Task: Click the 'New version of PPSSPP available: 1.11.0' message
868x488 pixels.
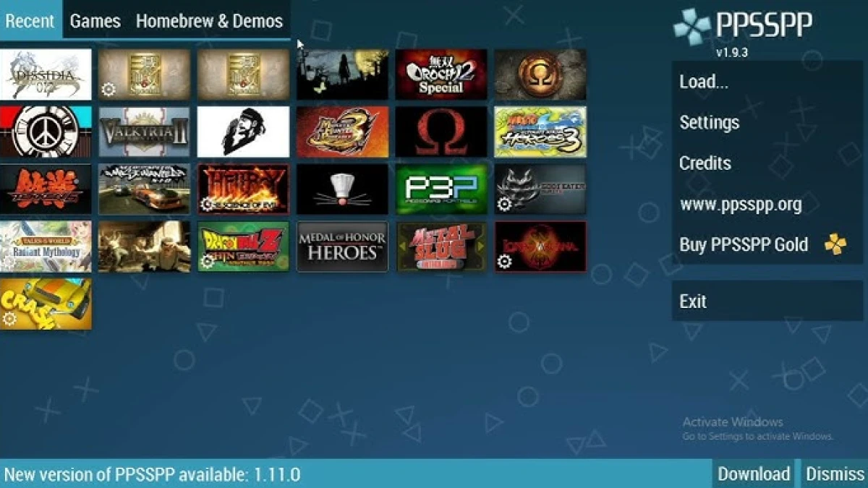Action: coord(152,475)
